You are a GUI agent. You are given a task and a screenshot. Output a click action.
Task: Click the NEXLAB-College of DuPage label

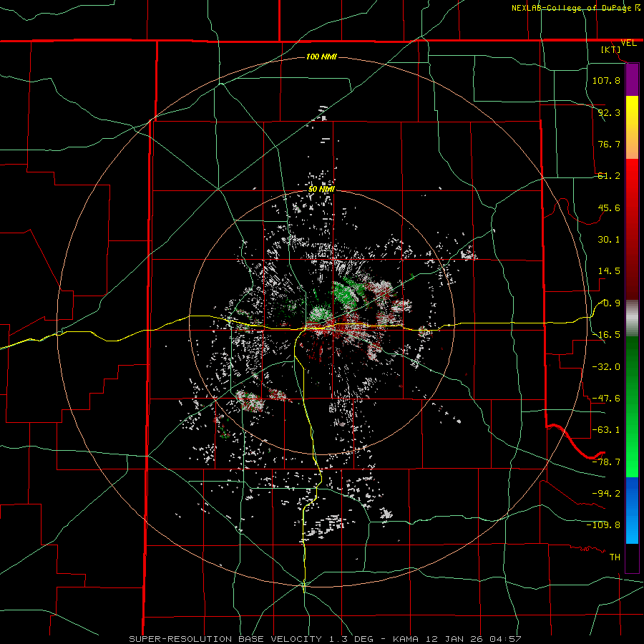[573, 8]
